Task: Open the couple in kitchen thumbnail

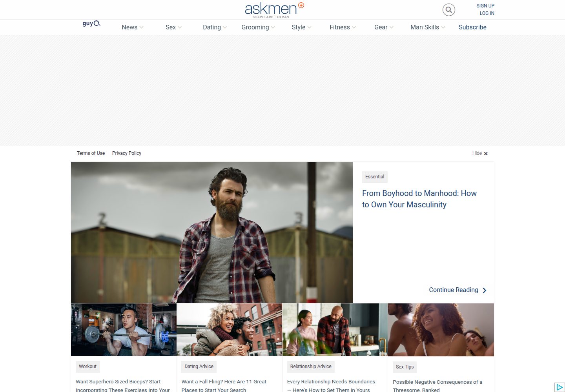Action: point(335,330)
